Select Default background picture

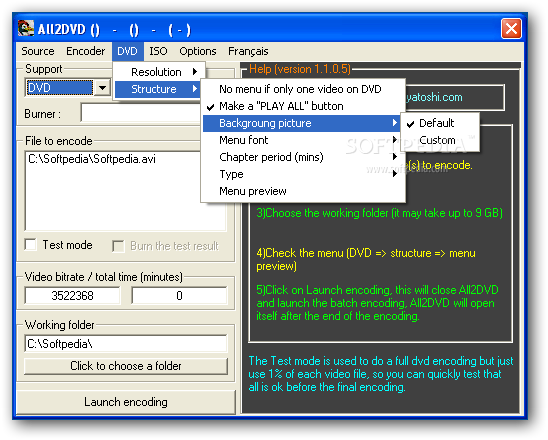tap(440, 123)
